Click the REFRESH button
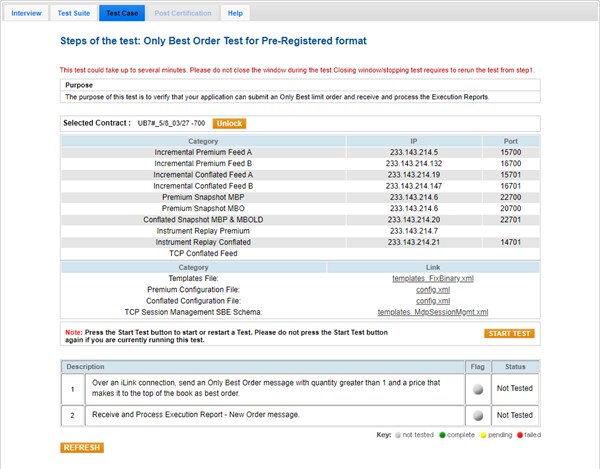This screenshot has height=469, width=600. click(x=81, y=447)
